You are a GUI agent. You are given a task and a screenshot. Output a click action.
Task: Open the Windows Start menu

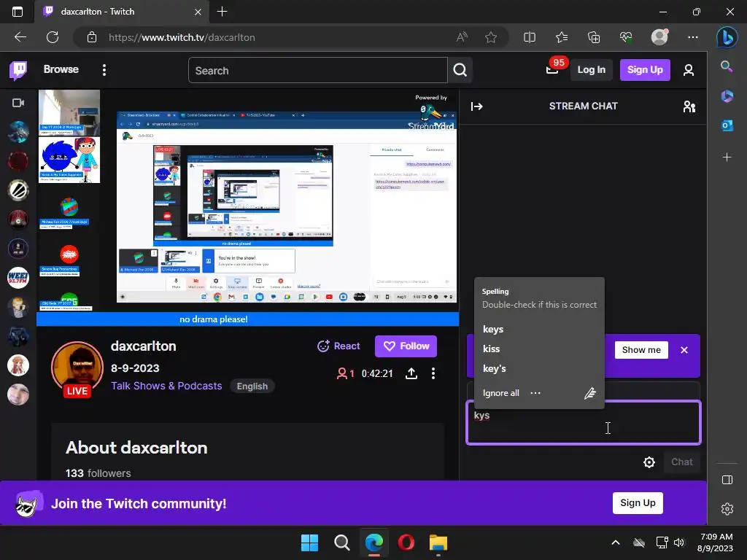pyautogui.click(x=309, y=542)
